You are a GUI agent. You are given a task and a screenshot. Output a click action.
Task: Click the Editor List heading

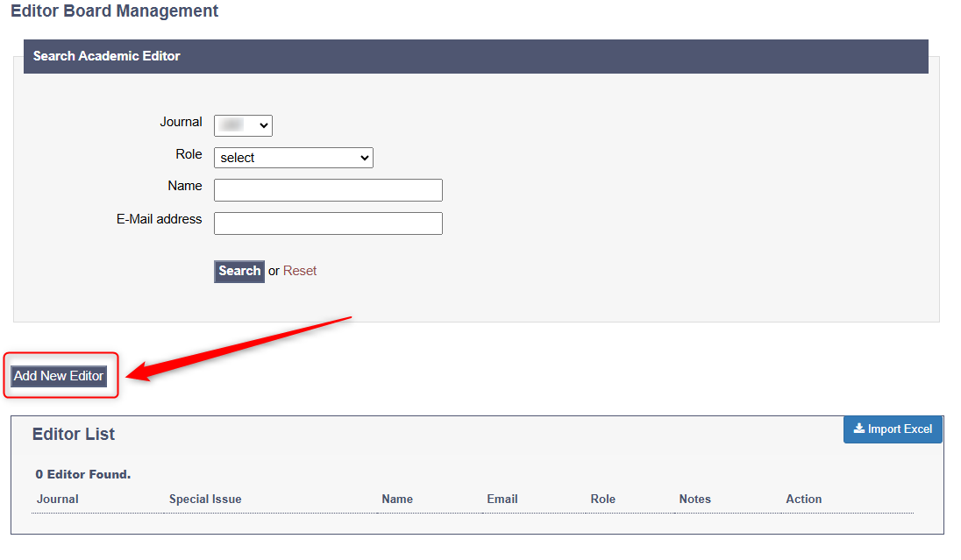click(x=74, y=435)
